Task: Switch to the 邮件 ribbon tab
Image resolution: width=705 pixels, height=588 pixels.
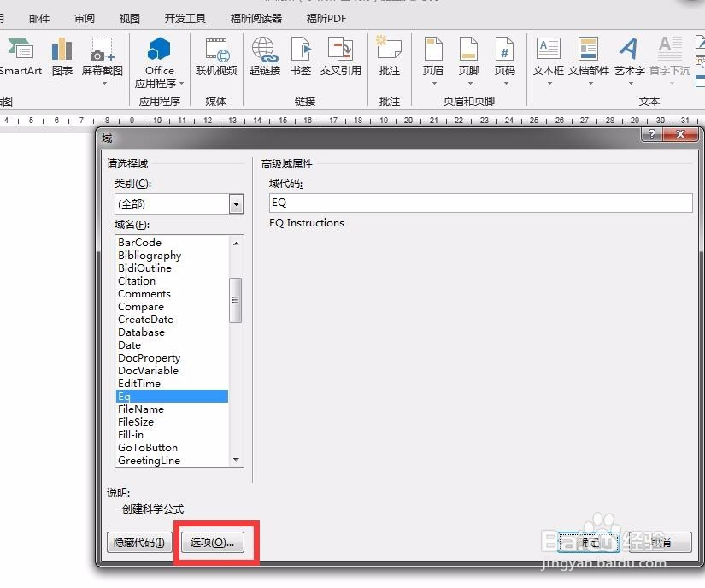Action: 39,19
